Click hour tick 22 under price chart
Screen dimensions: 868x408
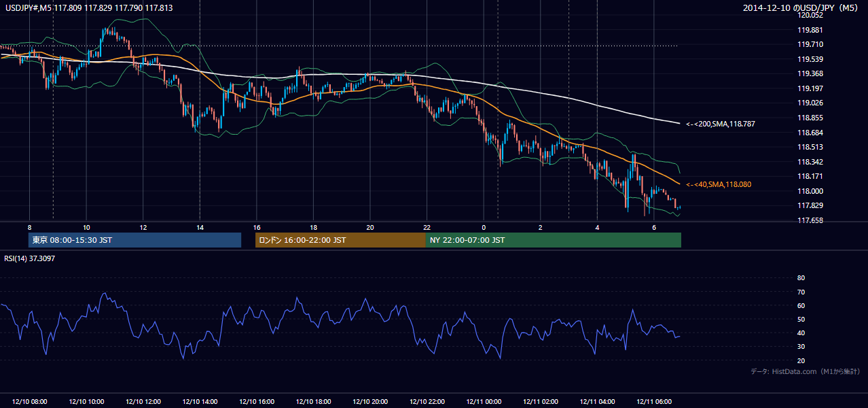pyautogui.click(x=427, y=227)
